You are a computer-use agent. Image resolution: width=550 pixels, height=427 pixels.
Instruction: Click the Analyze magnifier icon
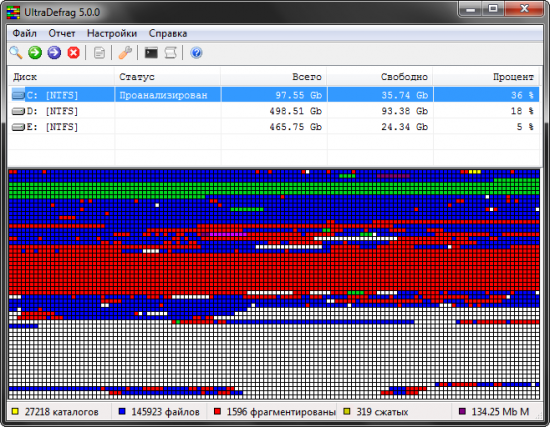pyautogui.click(x=16, y=53)
